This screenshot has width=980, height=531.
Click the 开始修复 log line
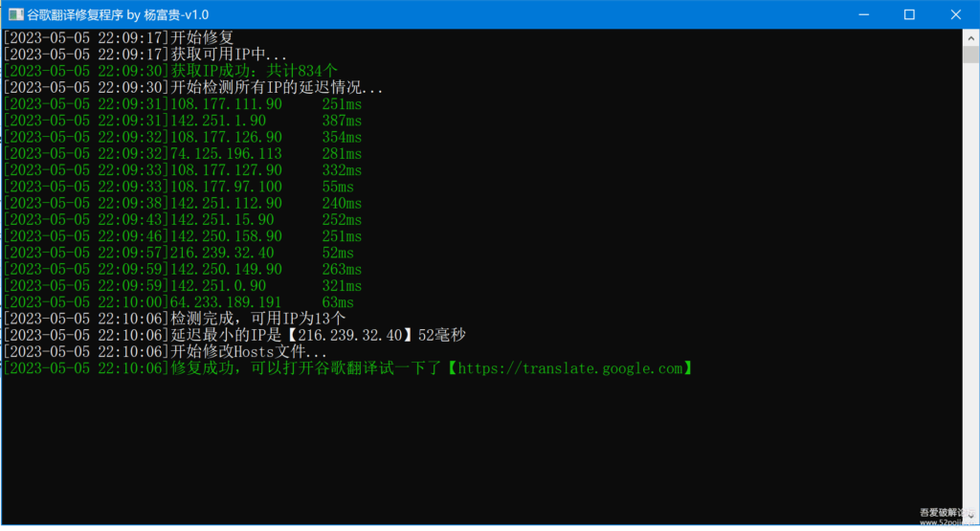(x=201, y=37)
